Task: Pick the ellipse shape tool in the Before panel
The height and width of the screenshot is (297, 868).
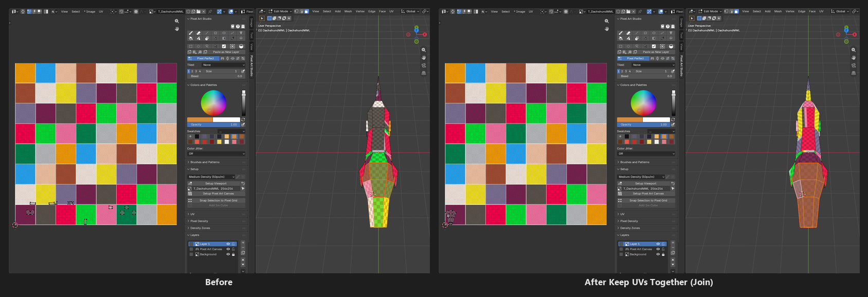Action: click(x=224, y=33)
